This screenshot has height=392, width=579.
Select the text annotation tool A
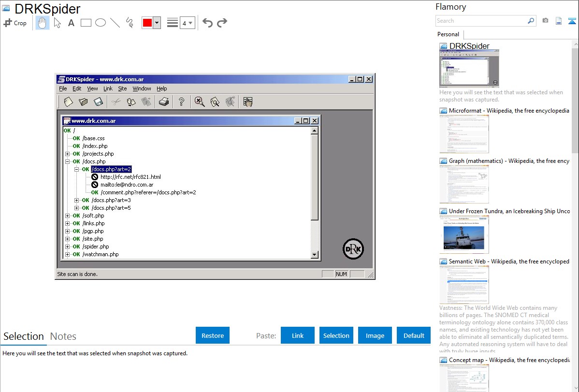(71, 23)
